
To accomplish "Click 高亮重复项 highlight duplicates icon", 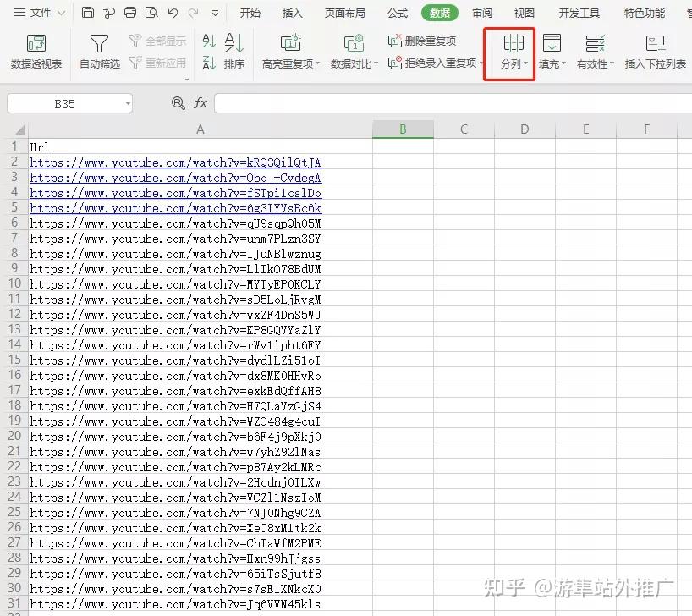I will point(291,43).
